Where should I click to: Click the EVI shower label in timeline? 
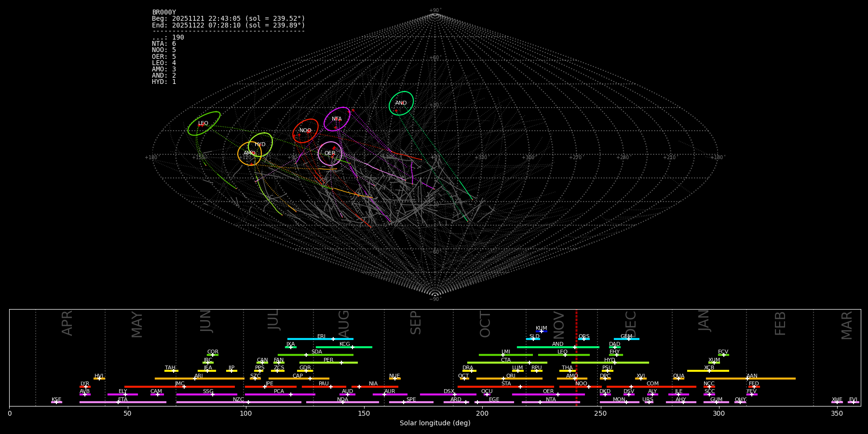click(853, 399)
